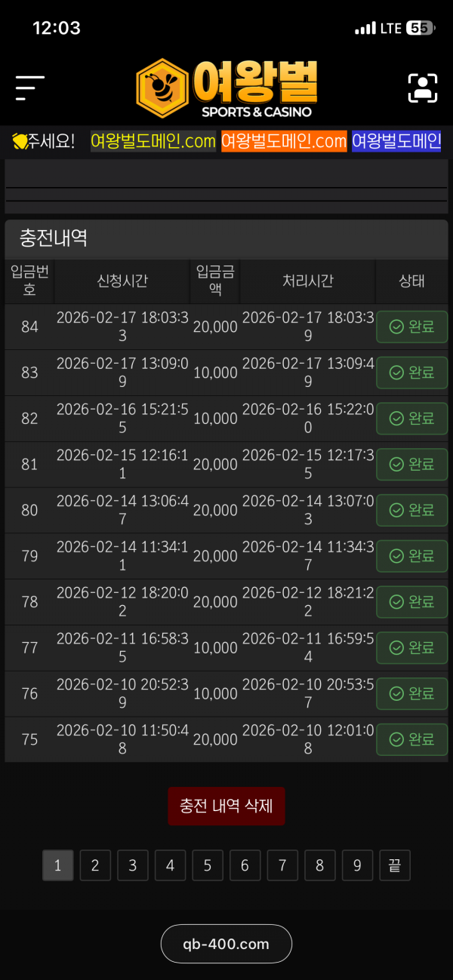Image resolution: width=453 pixels, height=980 pixels.
Task: Tap the yellow 여왕벌도메인.com link
Action: click(x=153, y=141)
